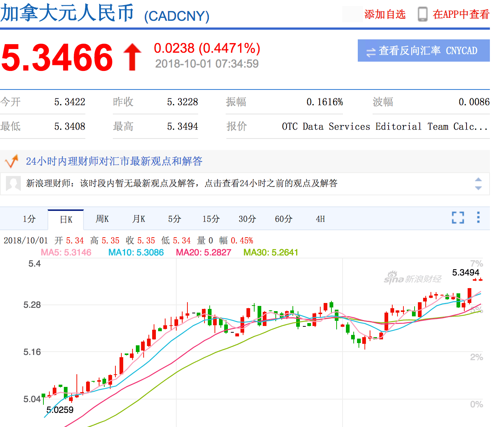This screenshot has width=504, height=427.
Task: Click the MA10: 5.3086 legend label
Action: (136, 252)
